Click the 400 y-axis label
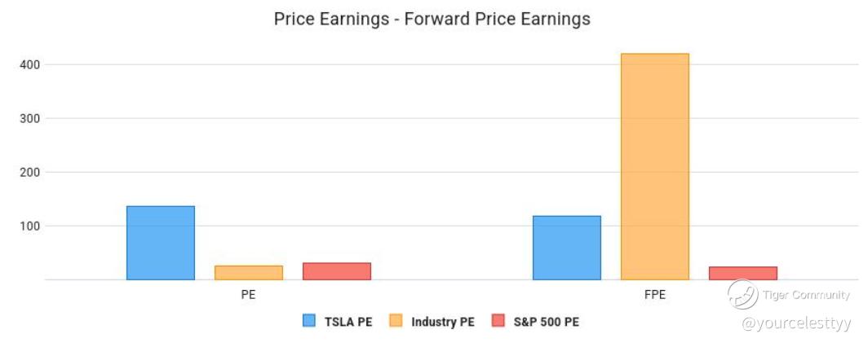The height and width of the screenshot is (343, 868). (x=29, y=64)
